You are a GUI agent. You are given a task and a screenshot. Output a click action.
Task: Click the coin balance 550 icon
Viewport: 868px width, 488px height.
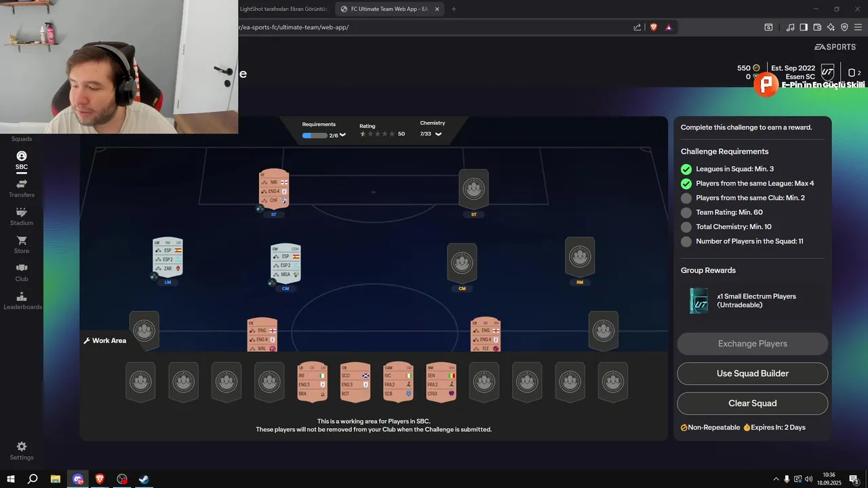point(756,68)
